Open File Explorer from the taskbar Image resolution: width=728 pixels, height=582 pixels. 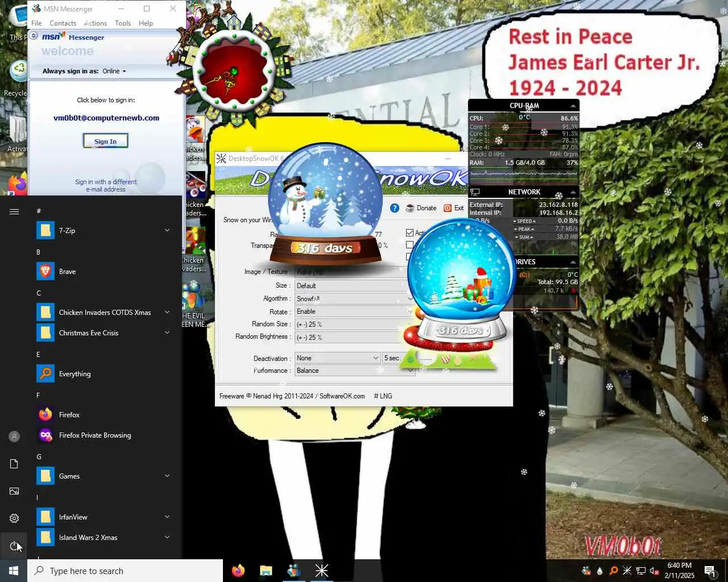(266, 571)
